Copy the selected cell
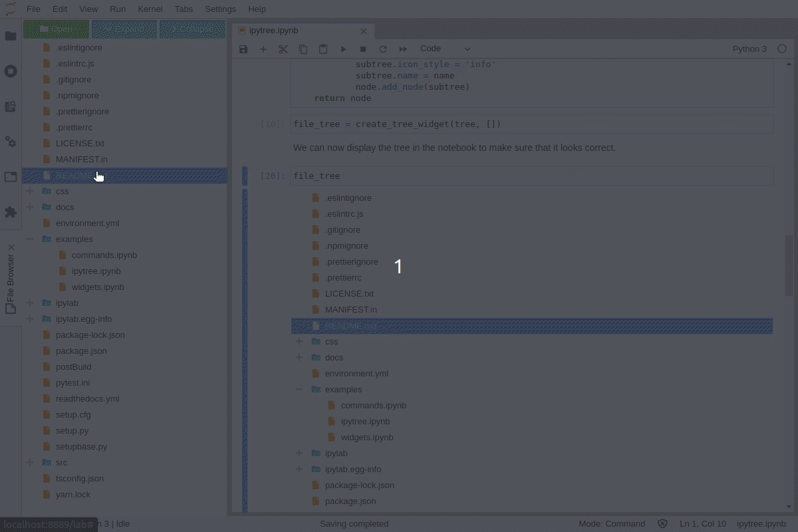Viewport: 798px width, 532px height. 303,49
